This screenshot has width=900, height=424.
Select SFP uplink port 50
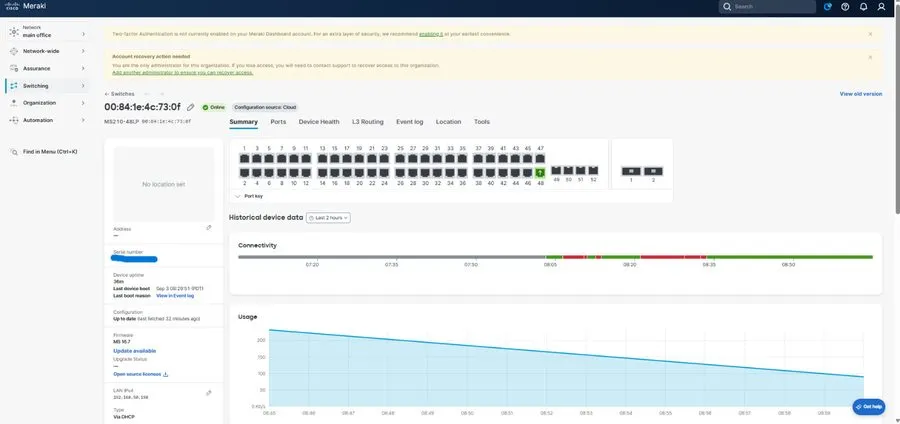point(568,170)
